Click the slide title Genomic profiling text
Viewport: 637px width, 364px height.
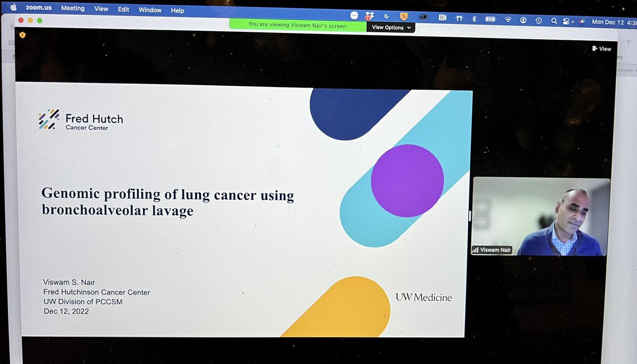click(168, 202)
